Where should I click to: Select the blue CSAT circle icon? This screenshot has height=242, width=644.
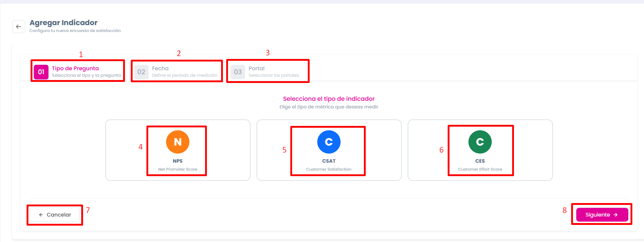point(329,142)
